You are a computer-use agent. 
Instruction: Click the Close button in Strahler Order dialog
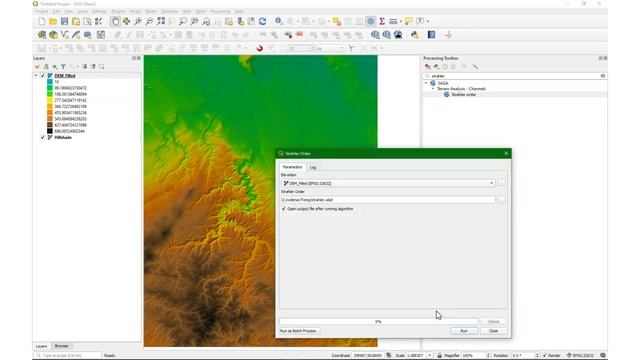pos(494,331)
